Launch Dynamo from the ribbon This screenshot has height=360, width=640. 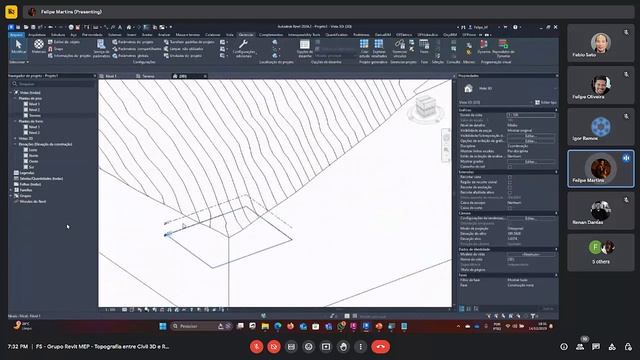click(x=484, y=47)
